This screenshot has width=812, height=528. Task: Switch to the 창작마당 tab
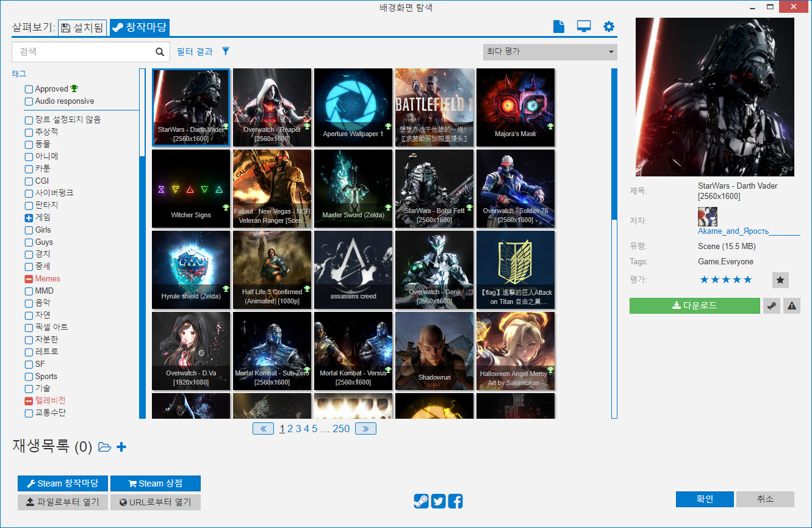tap(140, 27)
